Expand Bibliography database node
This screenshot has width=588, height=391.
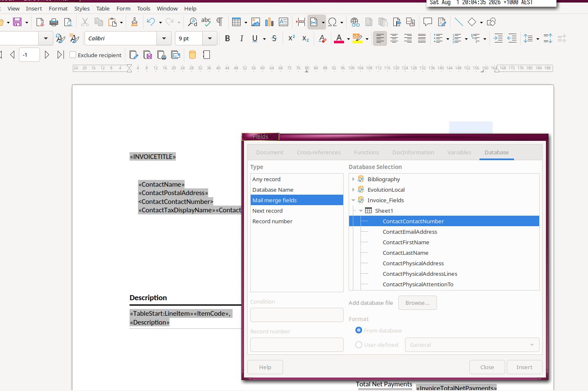[353, 179]
